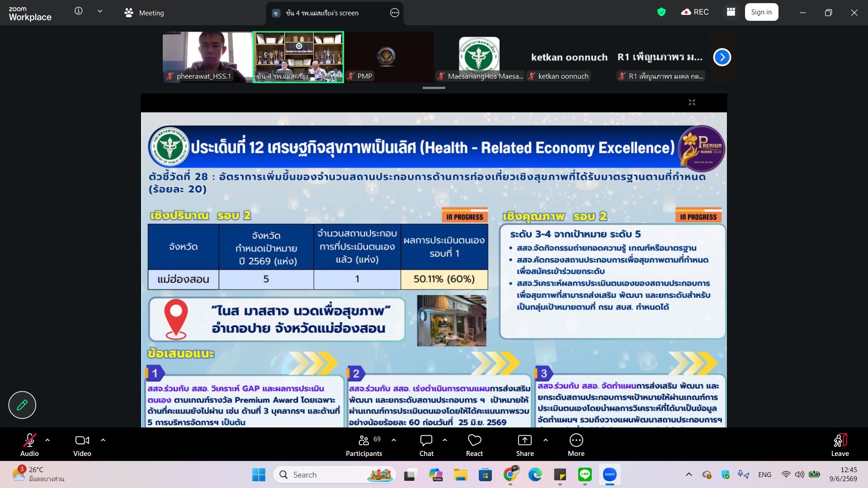
Task: Click the "50.11% (60%)" table cell
Action: point(444,279)
